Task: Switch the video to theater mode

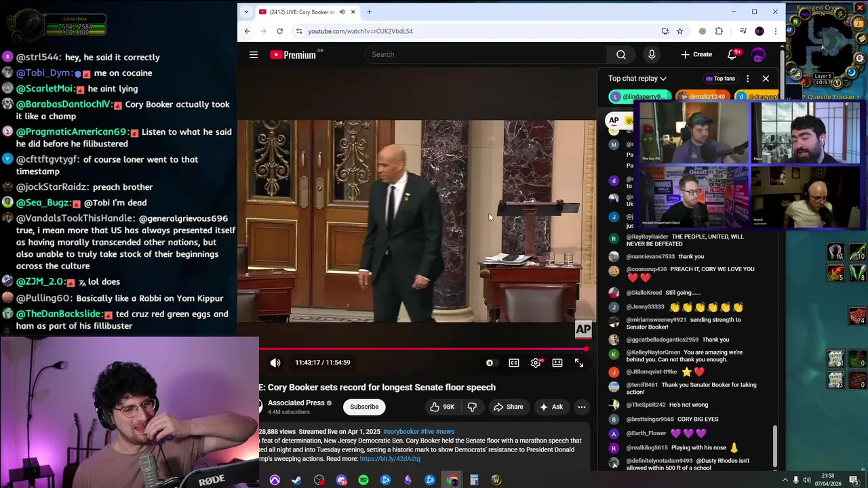Action: click(x=557, y=363)
